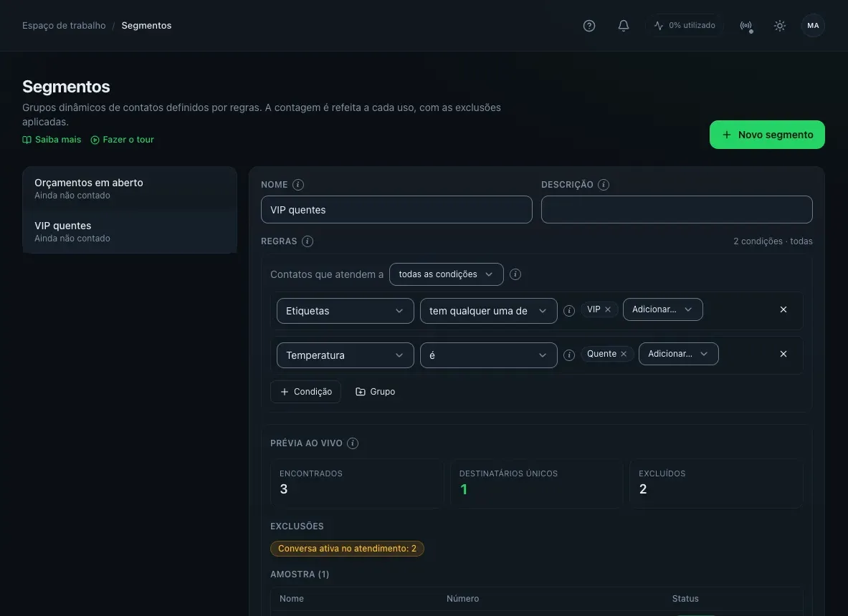This screenshot has height=616, width=848.
Task: Click the AMOSTRA (1) heading
Action: (x=300, y=574)
